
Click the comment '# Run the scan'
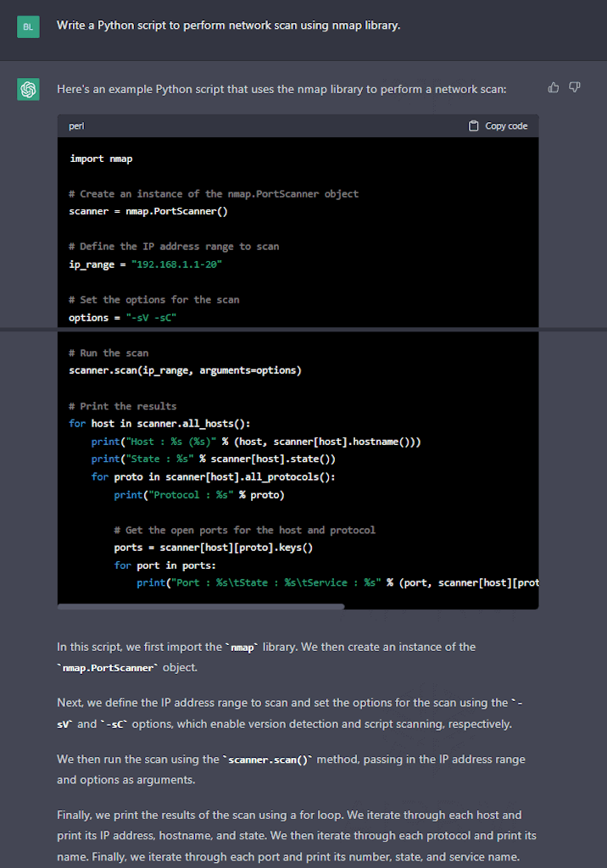[x=108, y=353]
